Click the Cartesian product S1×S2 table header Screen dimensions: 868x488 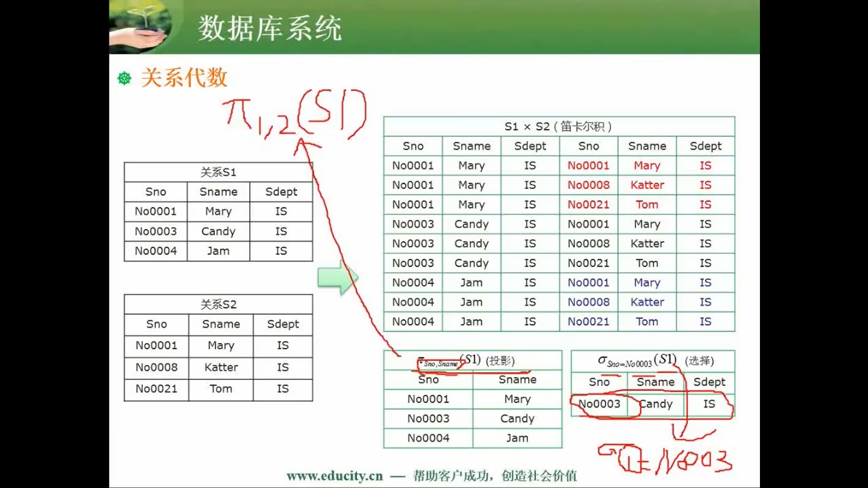(559, 127)
